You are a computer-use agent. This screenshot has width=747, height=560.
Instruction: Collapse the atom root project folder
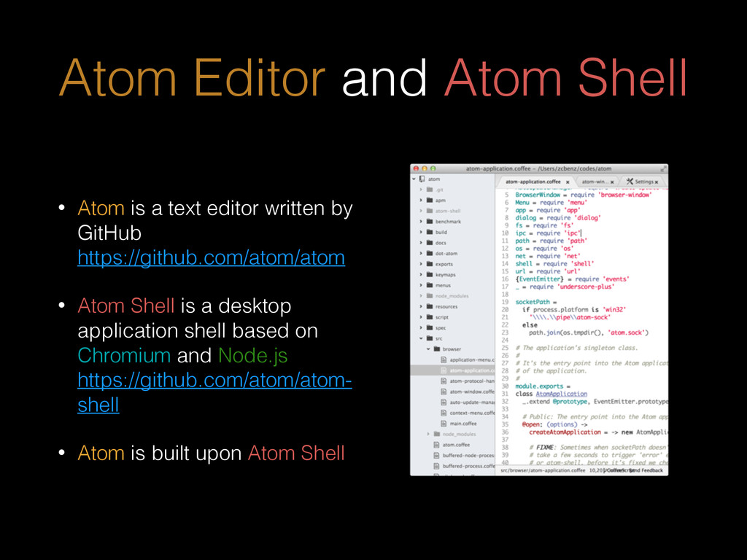point(414,179)
